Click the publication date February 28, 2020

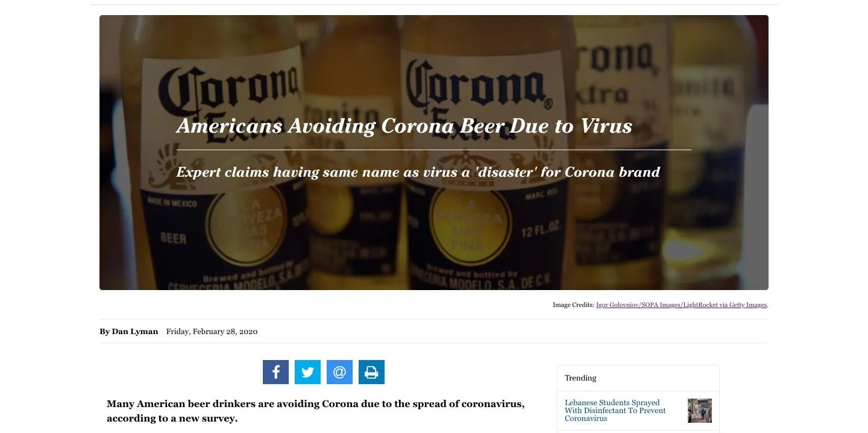pyautogui.click(x=212, y=332)
